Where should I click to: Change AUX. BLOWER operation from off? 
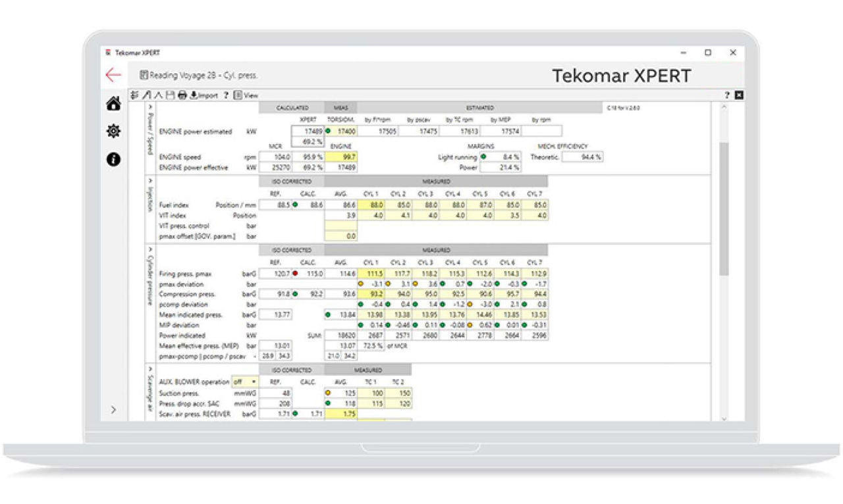tap(244, 382)
